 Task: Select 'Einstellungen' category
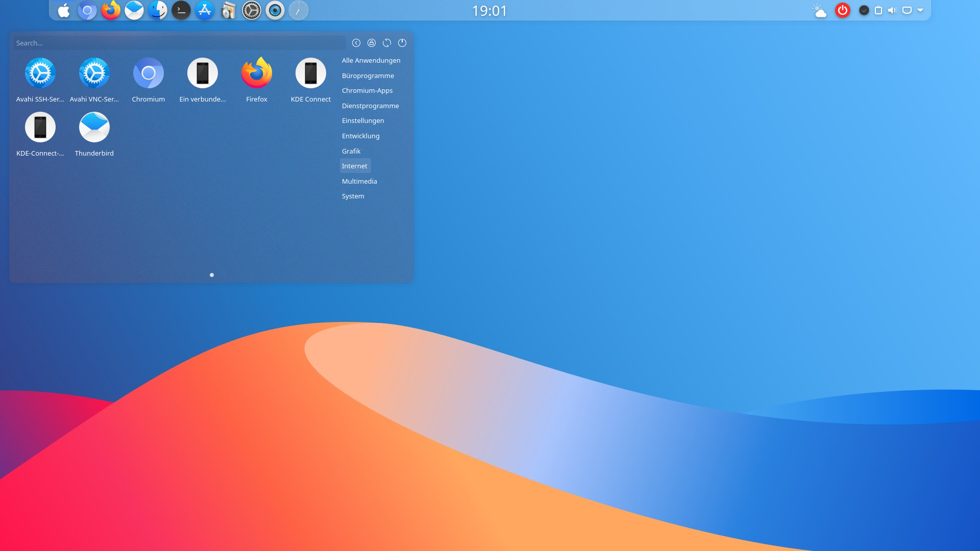363,120
